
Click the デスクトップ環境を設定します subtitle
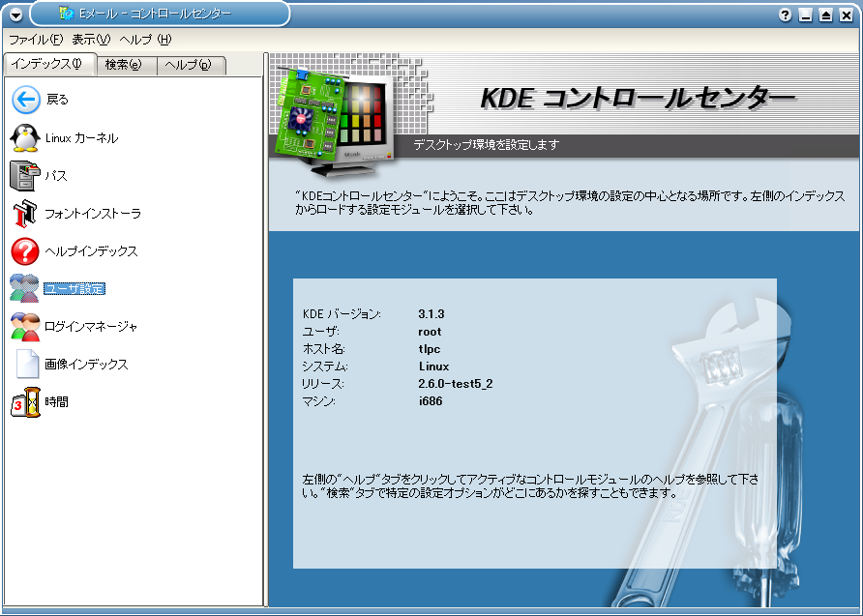click(486, 145)
